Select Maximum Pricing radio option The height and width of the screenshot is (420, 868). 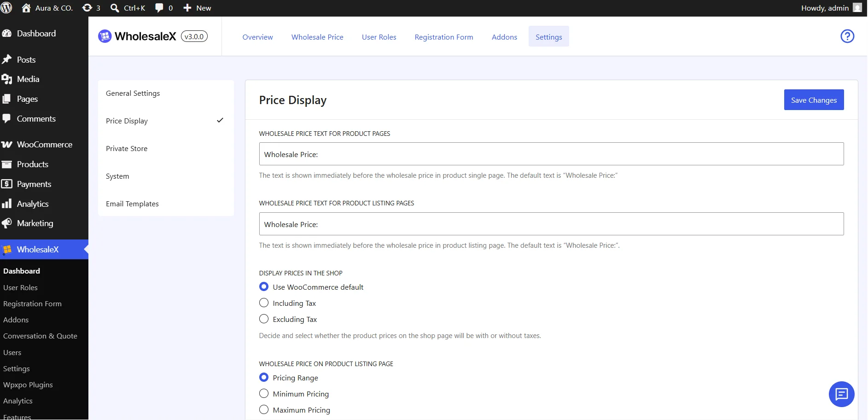[264, 409]
